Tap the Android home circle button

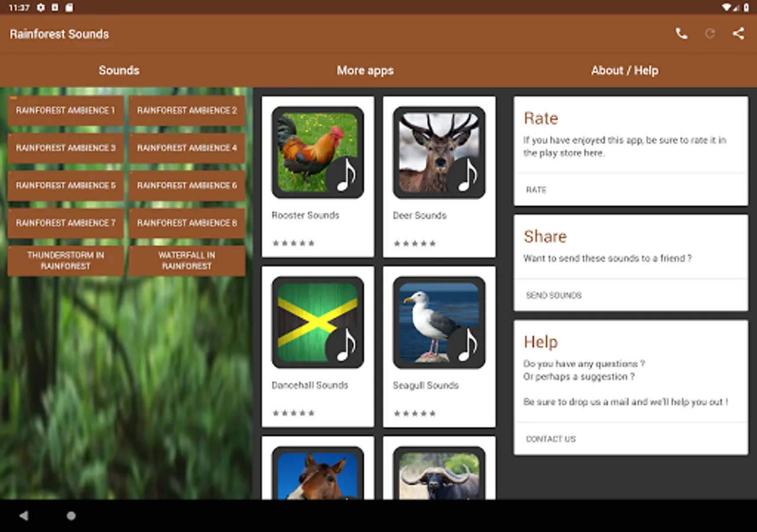(x=71, y=516)
